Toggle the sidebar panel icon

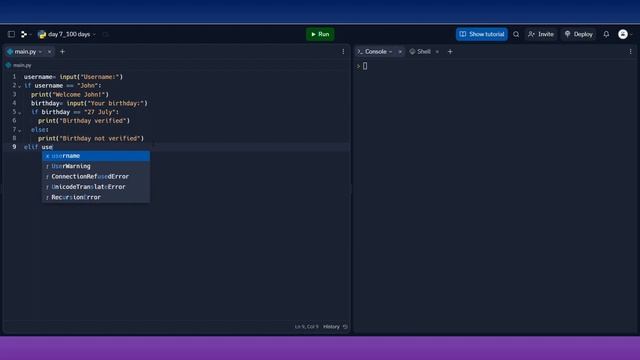point(11,34)
